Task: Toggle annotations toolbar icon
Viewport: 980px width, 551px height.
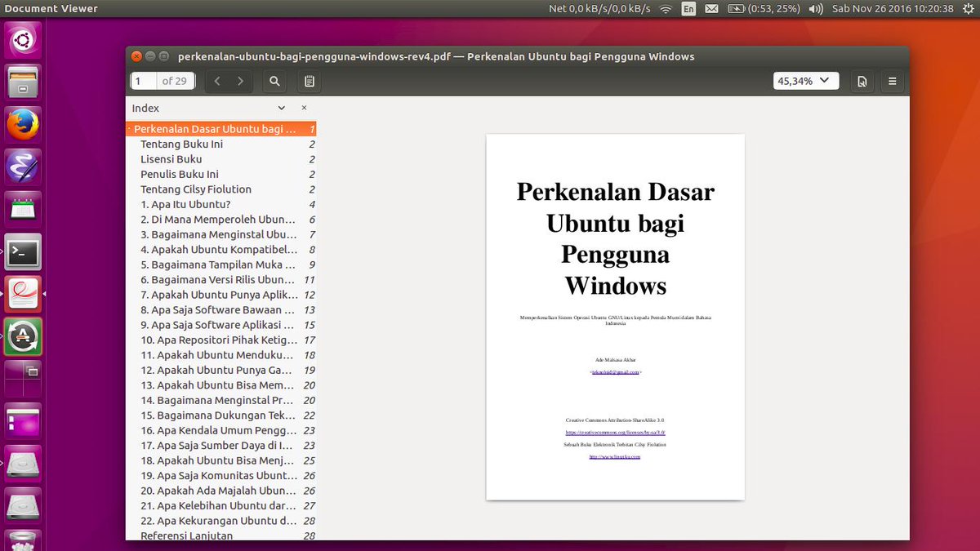Action: tap(309, 81)
